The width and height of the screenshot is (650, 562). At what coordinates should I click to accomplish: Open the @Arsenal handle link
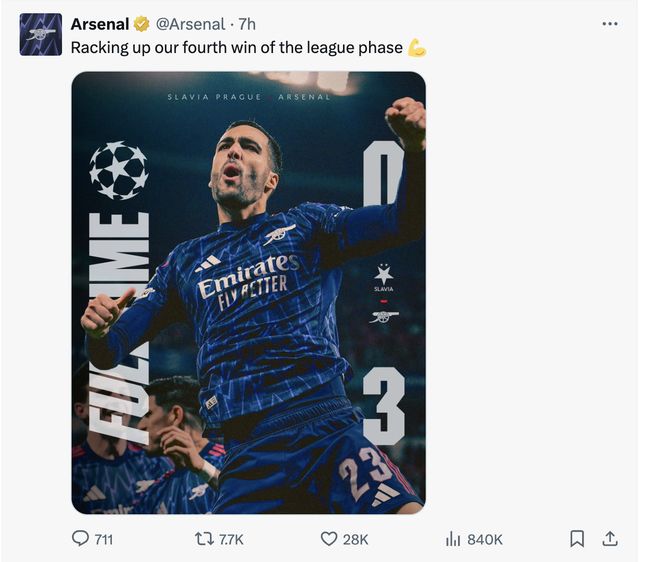pos(190,24)
